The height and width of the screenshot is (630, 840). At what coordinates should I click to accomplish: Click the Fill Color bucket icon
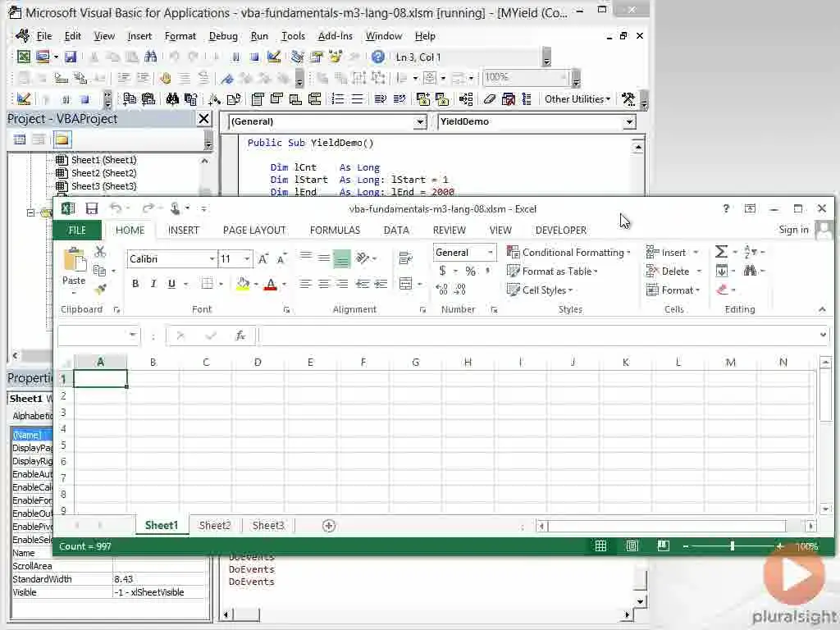pyautogui.click(x=243, y=284)
